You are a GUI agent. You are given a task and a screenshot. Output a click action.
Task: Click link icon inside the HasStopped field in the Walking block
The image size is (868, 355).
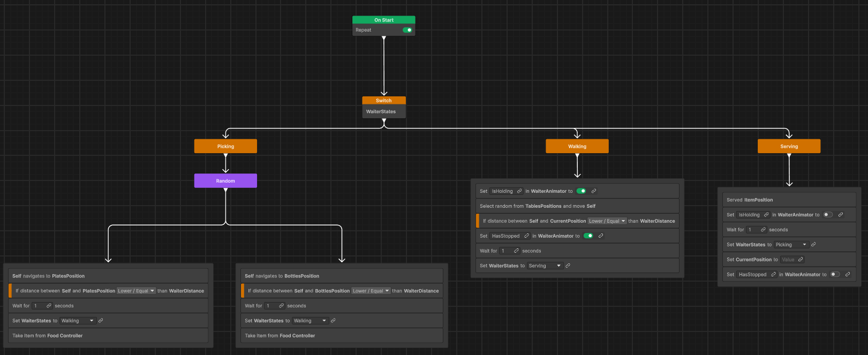point(526,236)
